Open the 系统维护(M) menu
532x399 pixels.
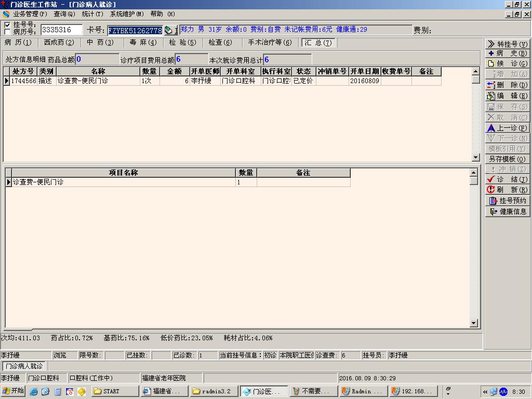click(127, 14)
